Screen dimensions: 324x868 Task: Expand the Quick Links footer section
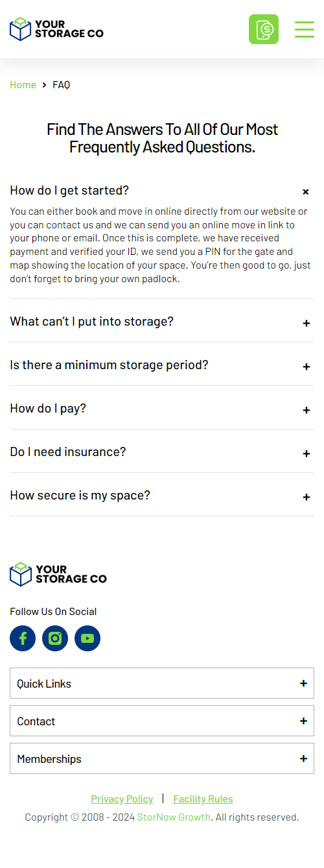(162, 683)
